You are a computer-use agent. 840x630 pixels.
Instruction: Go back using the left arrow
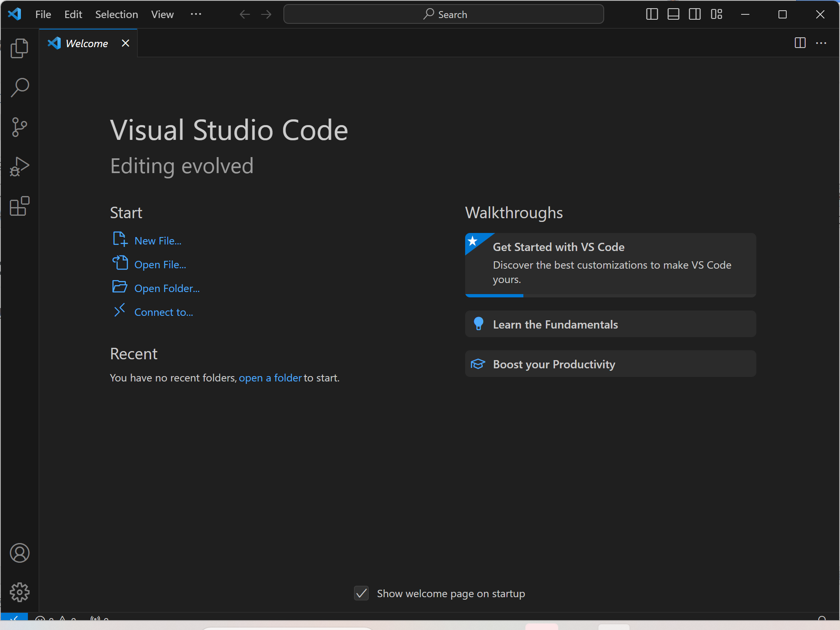pyautogui.click(x=245, y=14)
